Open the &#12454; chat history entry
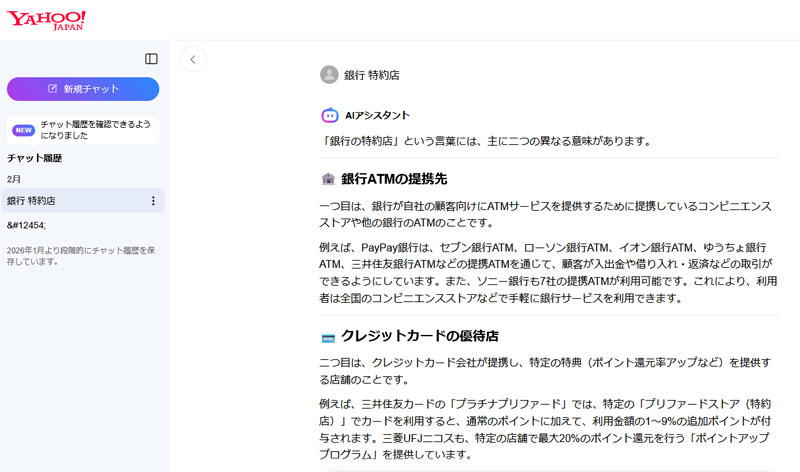Image resolution: width=800 pixels, height=472 pixels. click(x=27, y=225)
